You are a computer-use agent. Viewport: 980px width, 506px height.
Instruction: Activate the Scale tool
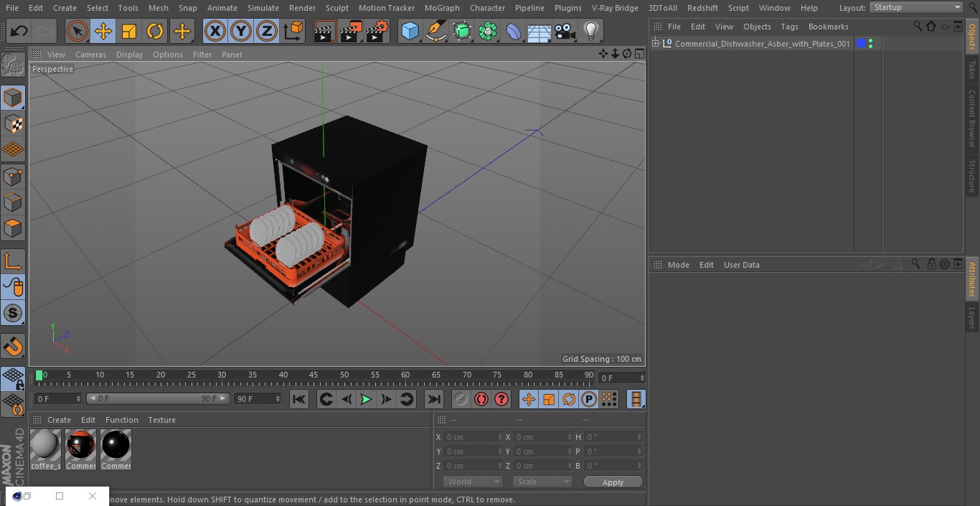click(129, 32)
